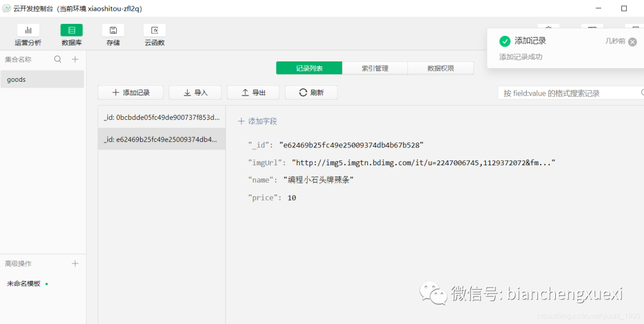Switch to the 数据权限 tab
644x324 pixels.
441,68
